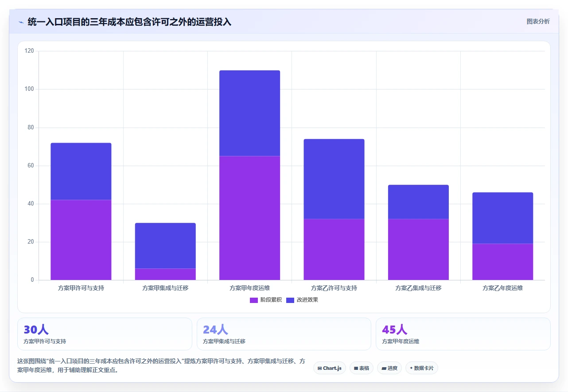
Task: Click the blue segment of the 方案甲年度运维 bar
Action: 250,113
